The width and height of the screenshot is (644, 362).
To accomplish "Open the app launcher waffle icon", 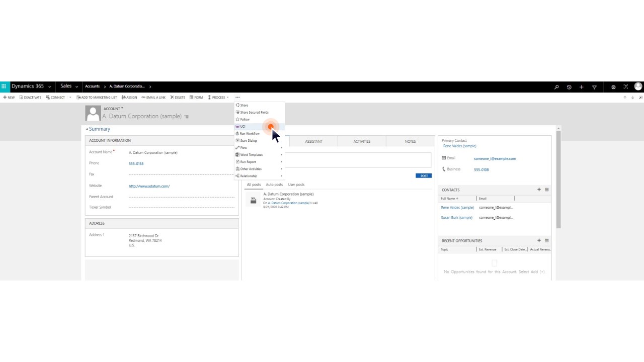I will pos(4,86).
